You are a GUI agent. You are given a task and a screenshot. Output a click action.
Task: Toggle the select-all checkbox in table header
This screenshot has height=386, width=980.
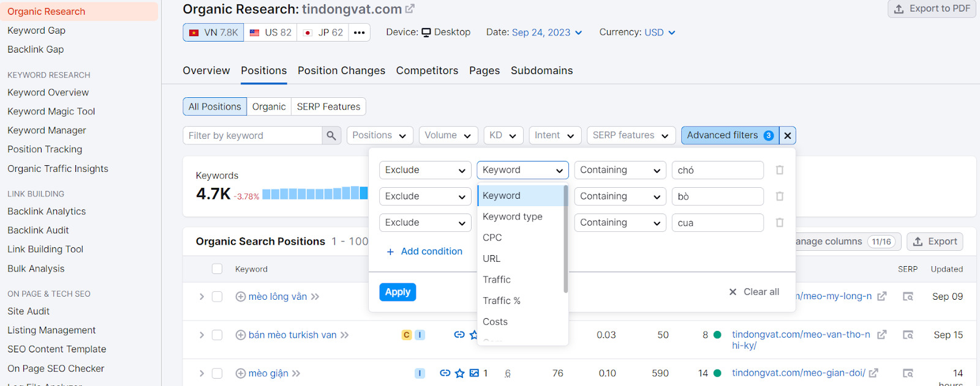click(x=217, y=269)
